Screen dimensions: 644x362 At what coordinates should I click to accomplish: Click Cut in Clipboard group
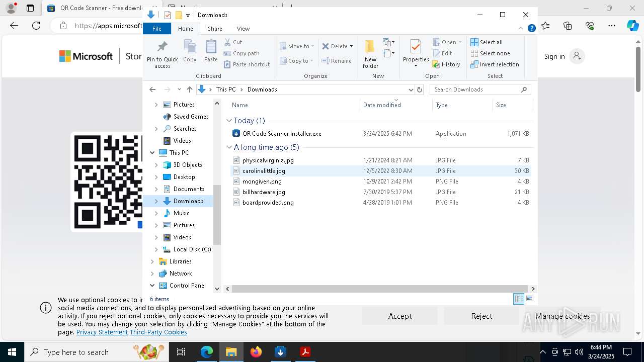[x=233, y=42]
